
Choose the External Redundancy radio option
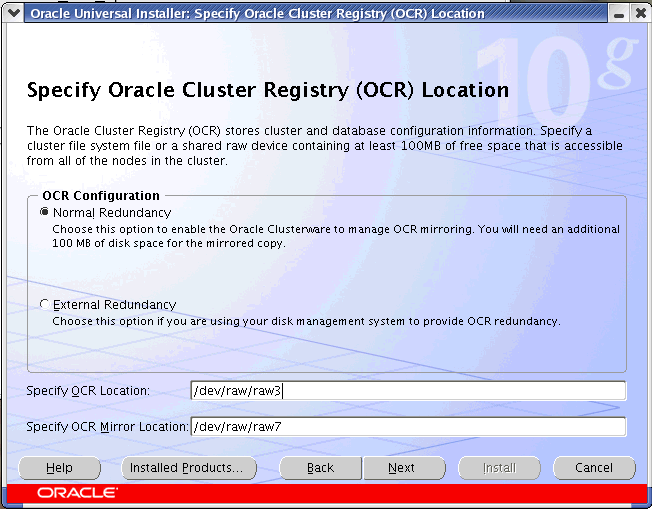(44, 304)
